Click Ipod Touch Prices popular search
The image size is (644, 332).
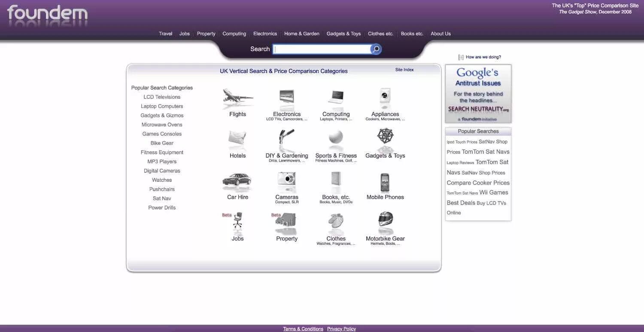pos(462,142)
